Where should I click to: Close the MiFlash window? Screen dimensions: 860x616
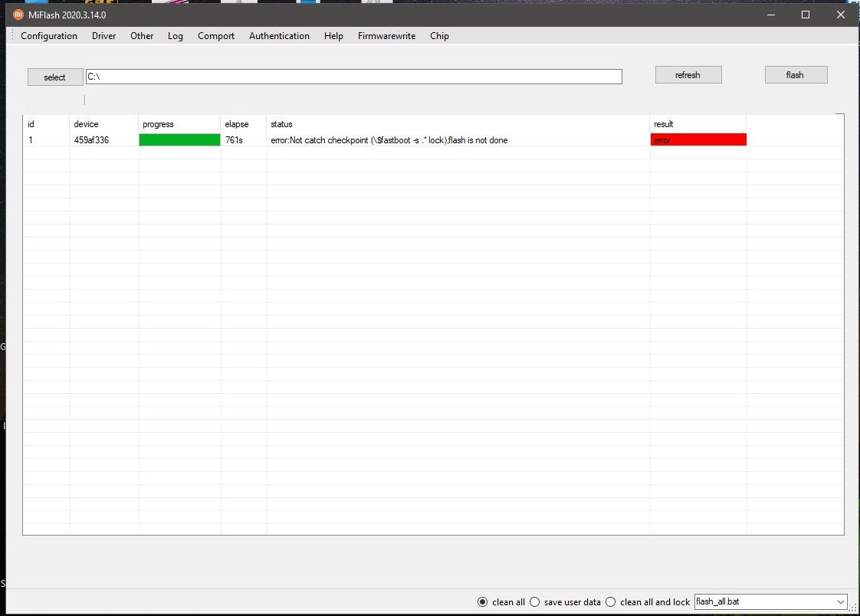(841, 15)
